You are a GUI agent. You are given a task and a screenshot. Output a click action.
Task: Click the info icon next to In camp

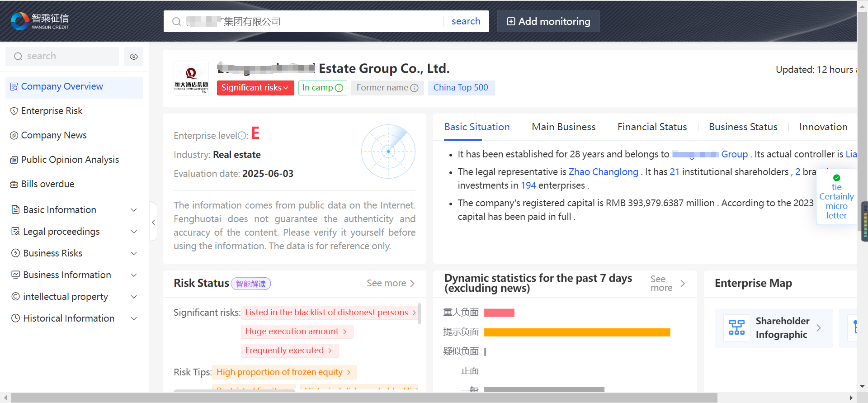point(339,88)
